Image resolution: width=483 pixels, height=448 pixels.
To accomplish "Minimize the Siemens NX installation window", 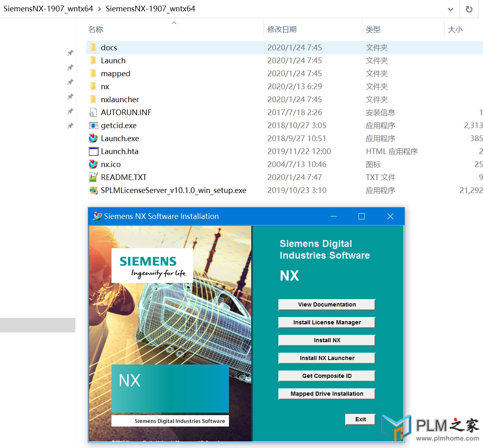I will (x=333, y=216).
